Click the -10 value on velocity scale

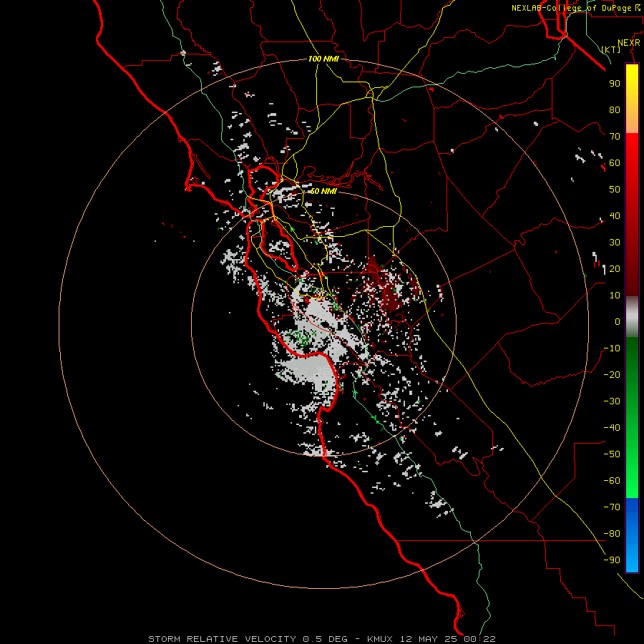coord(612,348)
